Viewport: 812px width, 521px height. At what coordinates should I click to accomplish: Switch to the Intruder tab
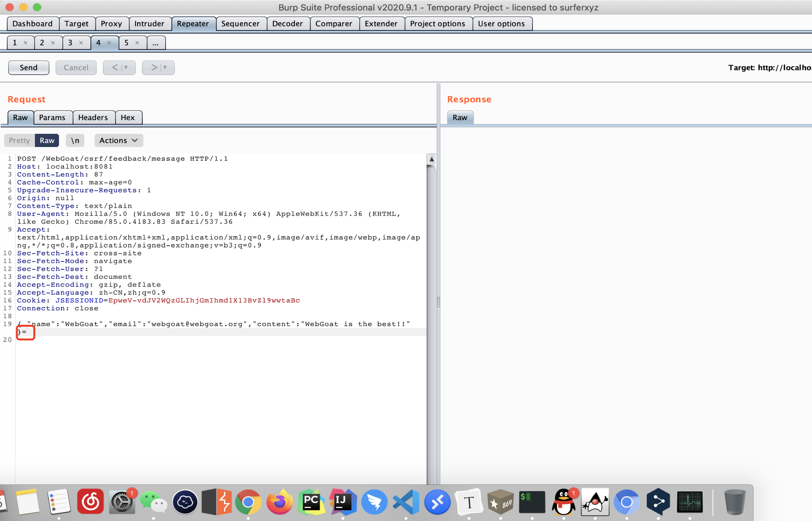(149, 24)
